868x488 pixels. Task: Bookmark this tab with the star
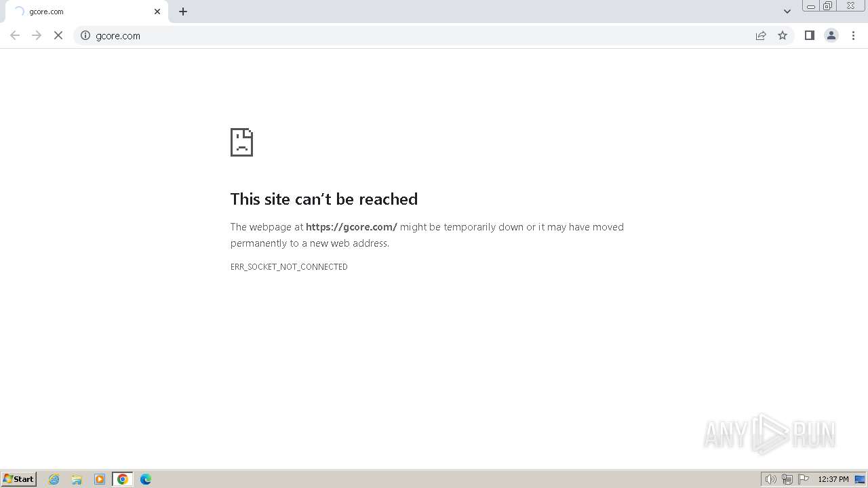point(783,35)
